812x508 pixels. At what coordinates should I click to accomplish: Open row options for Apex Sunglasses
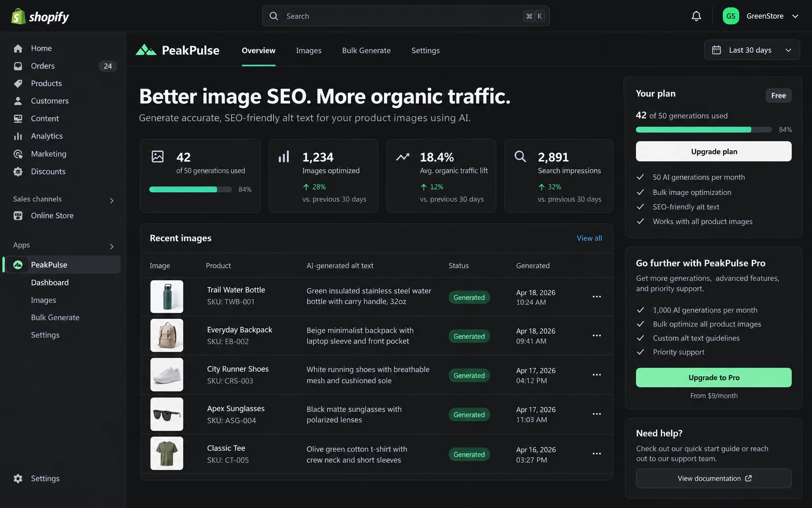click(596, 414)
